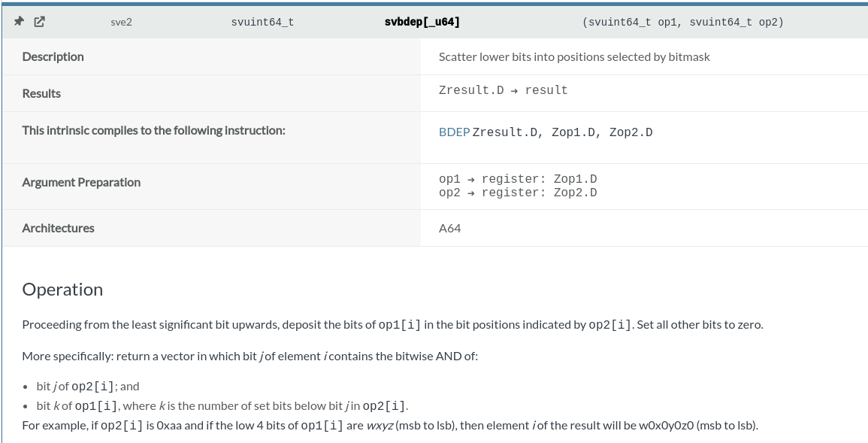Click the 'This intrinsic compiles to' label
Viewport: 868px width, 443px height.
click(153, 130)
